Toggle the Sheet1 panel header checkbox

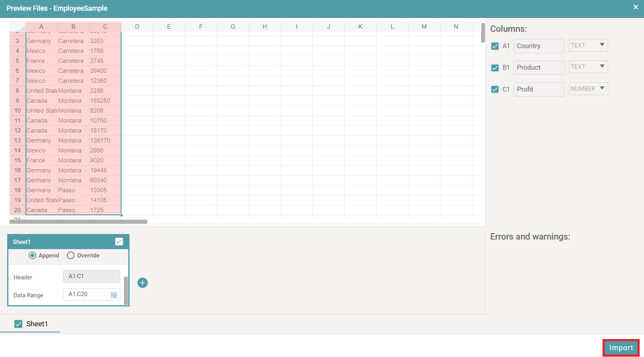119,242
